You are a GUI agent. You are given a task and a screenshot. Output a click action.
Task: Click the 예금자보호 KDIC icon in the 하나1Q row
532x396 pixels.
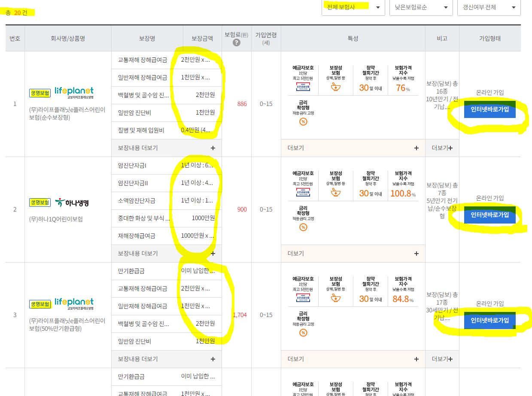[303, 193]
